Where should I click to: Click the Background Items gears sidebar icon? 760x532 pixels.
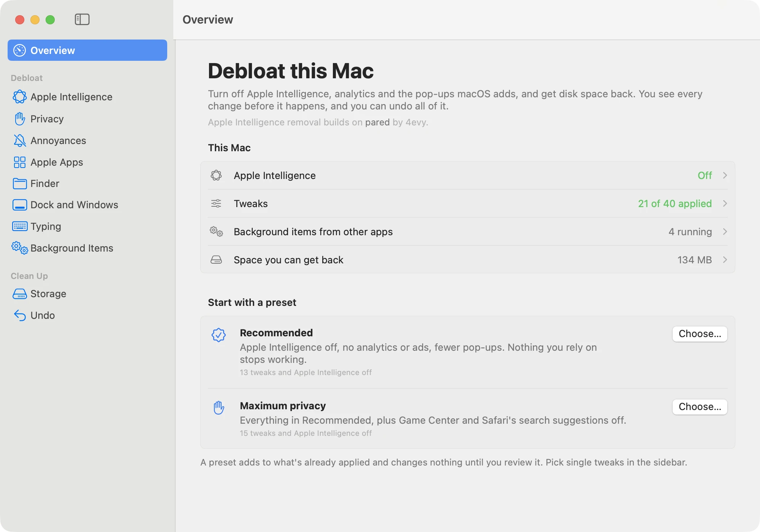point(20,248)
